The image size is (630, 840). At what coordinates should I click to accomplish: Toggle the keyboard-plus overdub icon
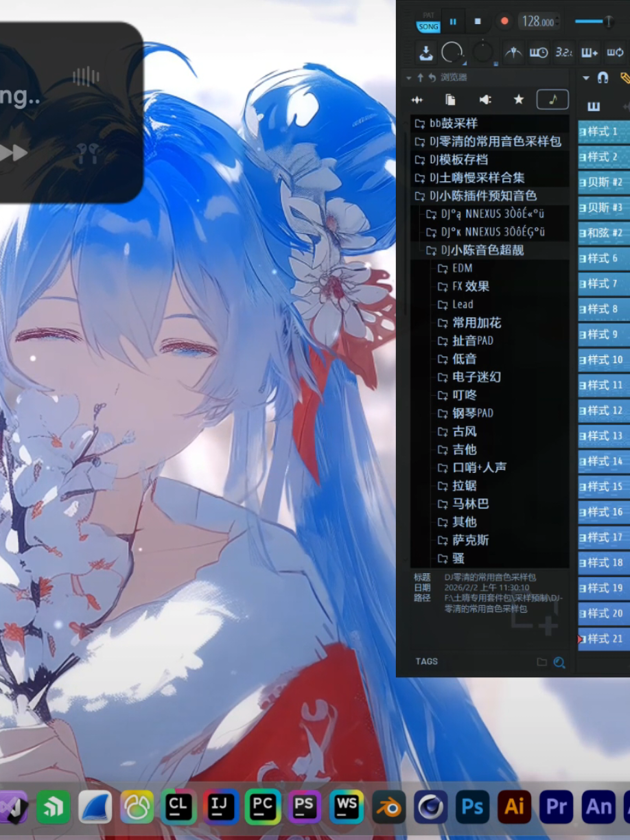pos(590,52)
